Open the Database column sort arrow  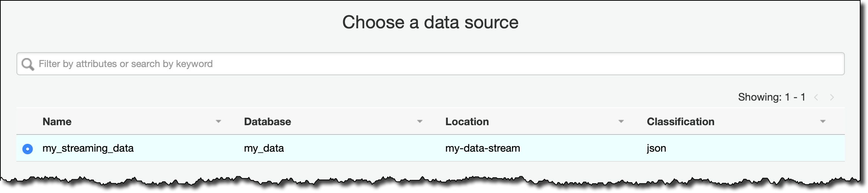pos(420,121)
